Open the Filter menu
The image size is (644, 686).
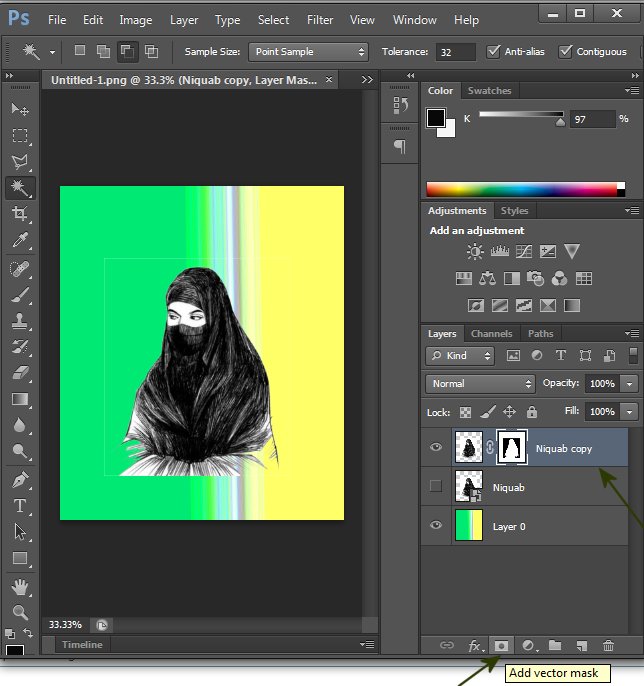[x=320, y=20]
